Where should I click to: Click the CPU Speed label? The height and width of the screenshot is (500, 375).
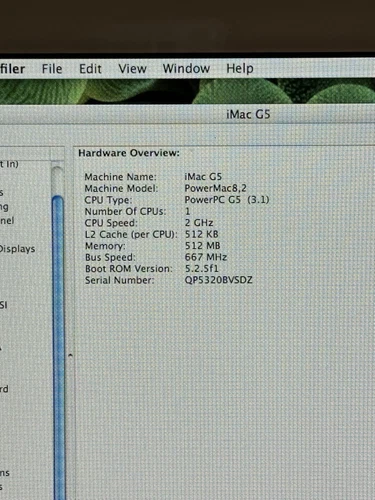pos(111,223)
